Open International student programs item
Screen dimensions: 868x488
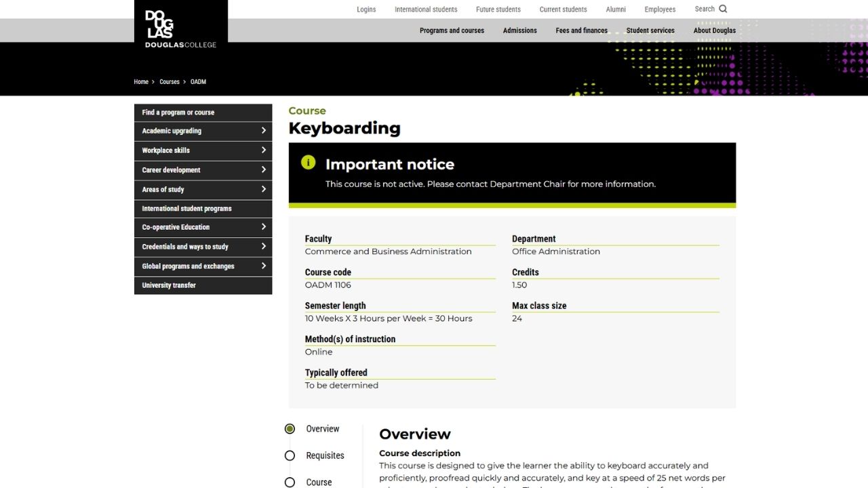203,209
